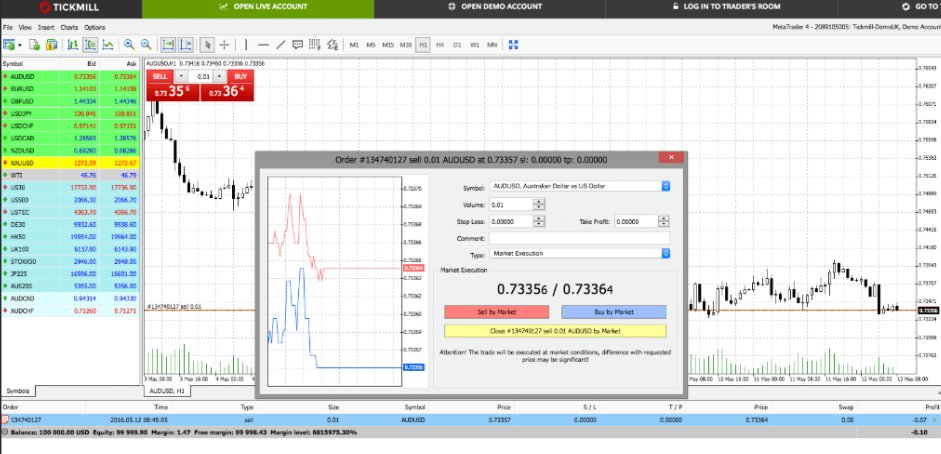941x454 pixels.
Task: Choose the trendline drawing tool
Action: [281, 45]
